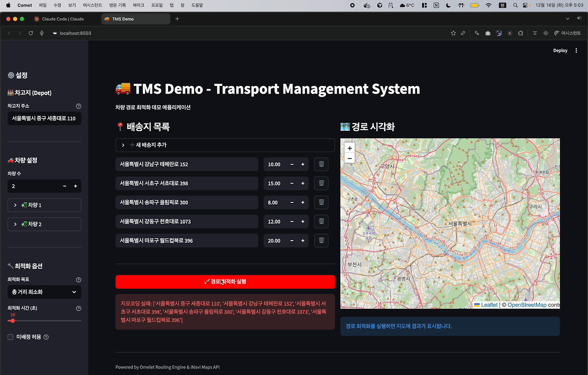Follow the OpenStreetMap attribution link
Viewport: 588px width, 375px height.
pos(527,305)
